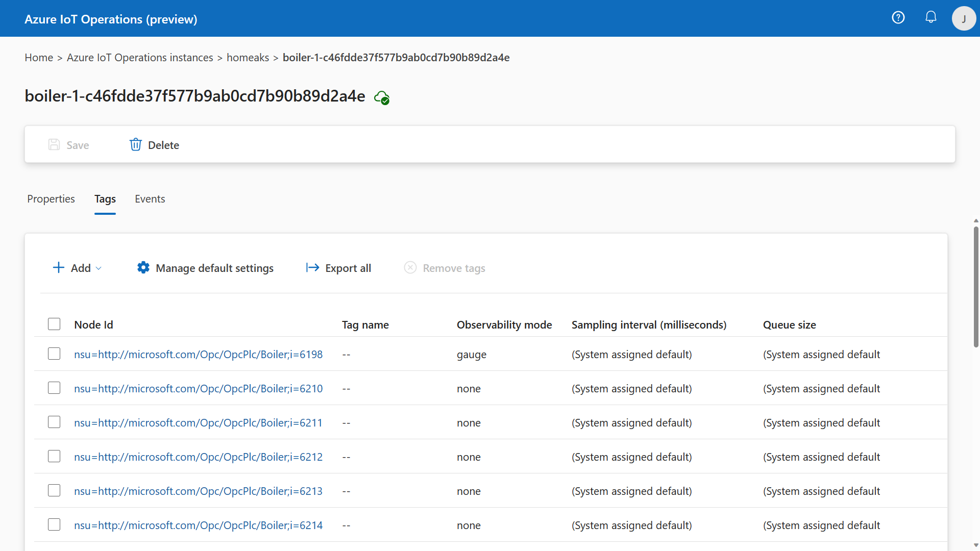
Task: Open the help question mark icon
Action: click(x=898, y=18)
